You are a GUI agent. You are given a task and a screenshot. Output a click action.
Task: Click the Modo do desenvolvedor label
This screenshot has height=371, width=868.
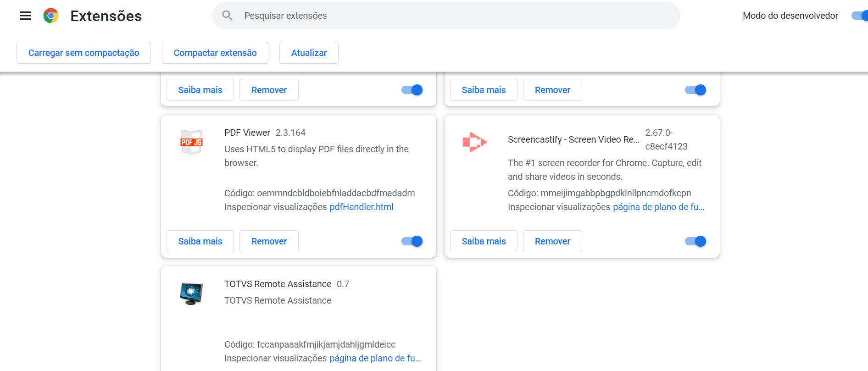tap(790, 16)
